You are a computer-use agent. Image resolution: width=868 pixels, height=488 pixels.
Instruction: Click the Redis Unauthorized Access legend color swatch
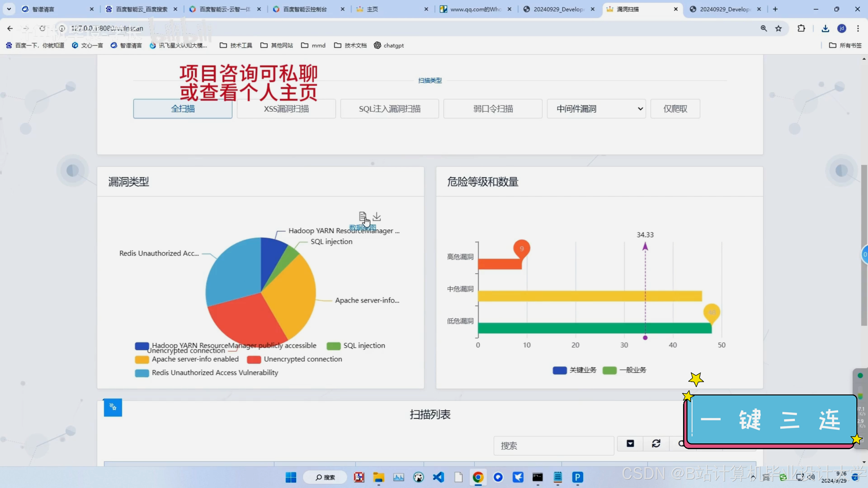coord(142,373)
